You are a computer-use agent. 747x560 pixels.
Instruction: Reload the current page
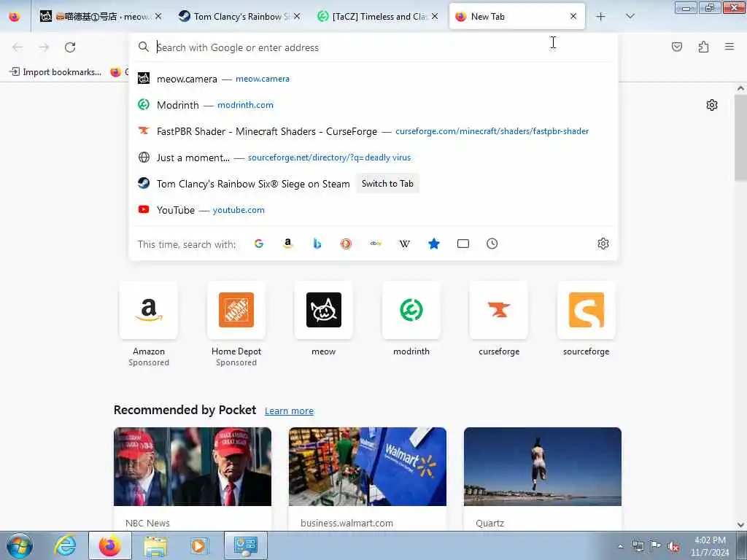pyautogui.click(x=70, y=47)
